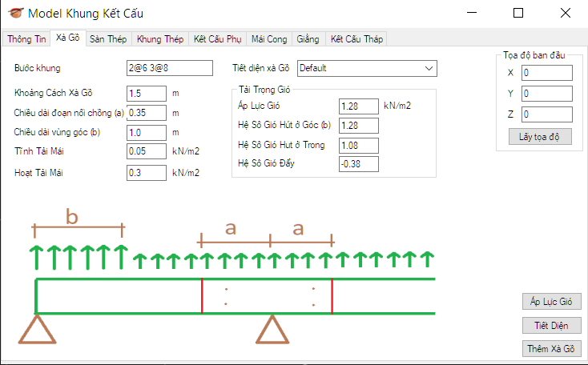Open the Tiết diện xà gồ dropdown
Screen dimensions: 588x365
[x=367, y=68]
